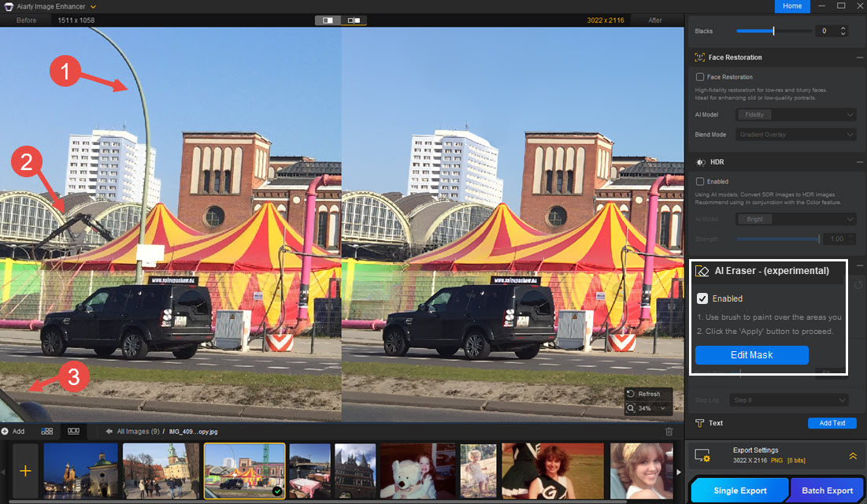Screen dimensions: 867x504
Task: Open the Export Settings gear icon
Action: (702, 455)
